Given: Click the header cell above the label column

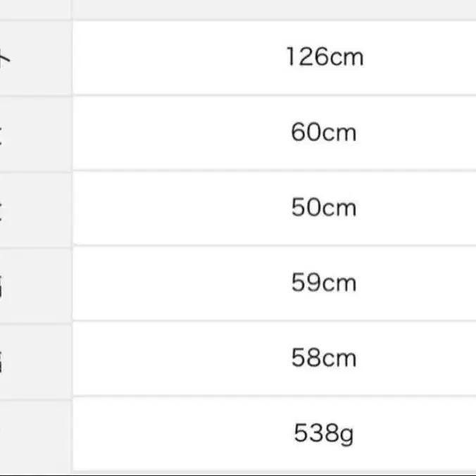Looking at the screenshot, I should pos(35,8).
